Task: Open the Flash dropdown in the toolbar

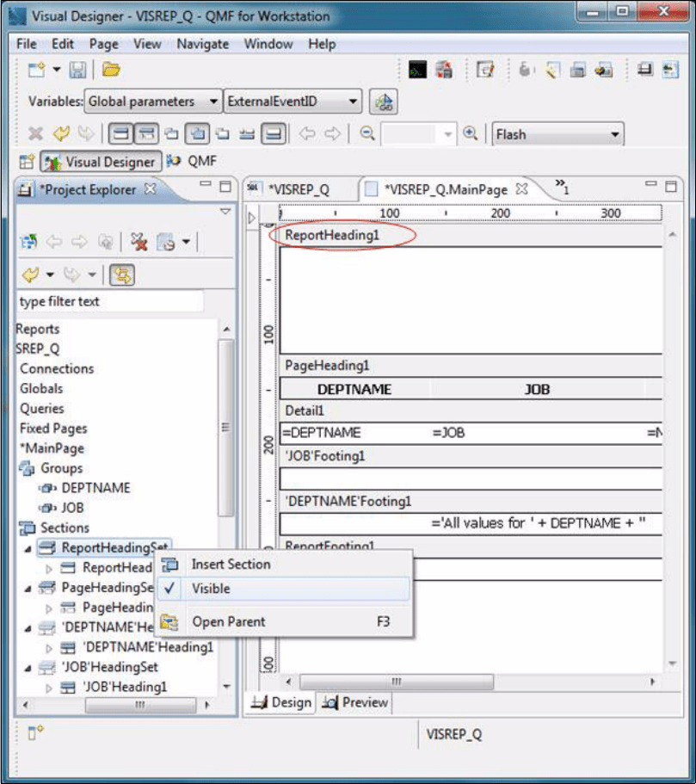Action: point(557,134)
